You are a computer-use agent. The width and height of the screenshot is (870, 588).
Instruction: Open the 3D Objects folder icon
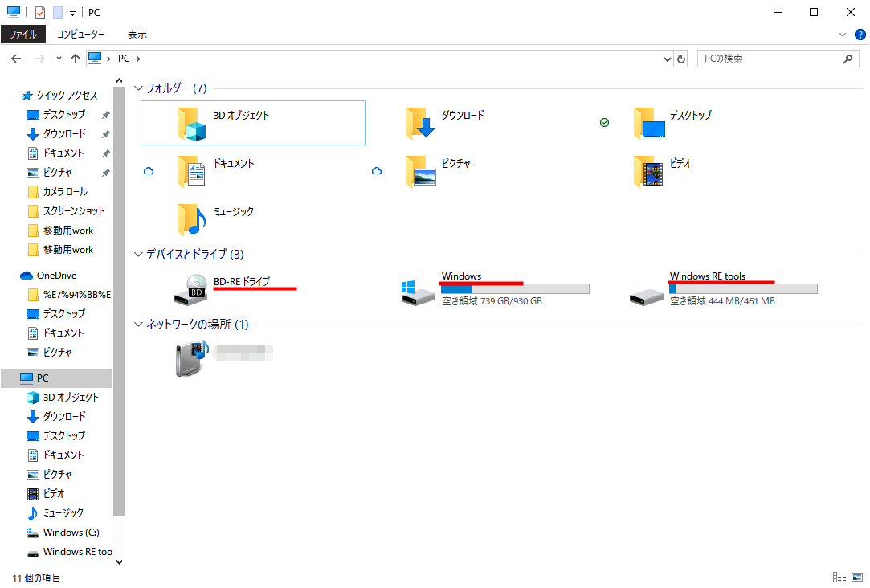click(x=193, y=124)
